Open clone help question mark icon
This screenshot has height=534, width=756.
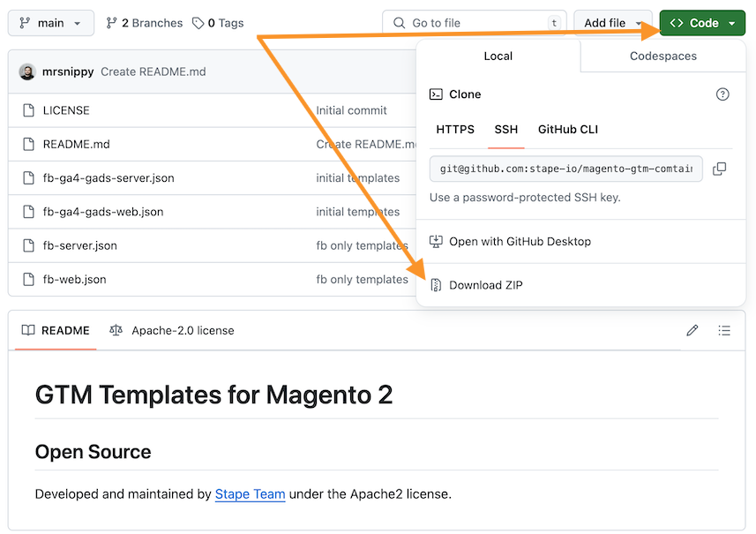coord(722,94)
